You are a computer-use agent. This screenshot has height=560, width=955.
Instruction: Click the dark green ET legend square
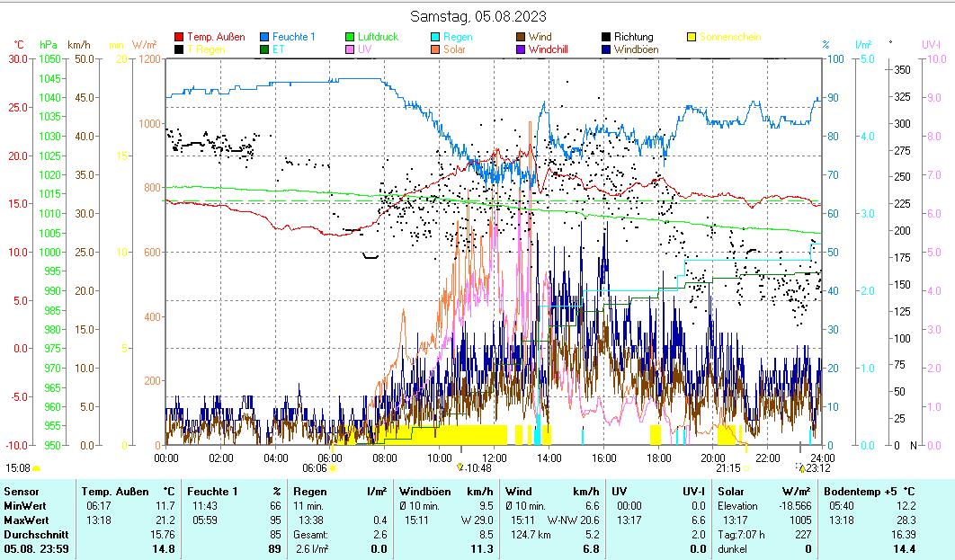(x=265, y=49)
